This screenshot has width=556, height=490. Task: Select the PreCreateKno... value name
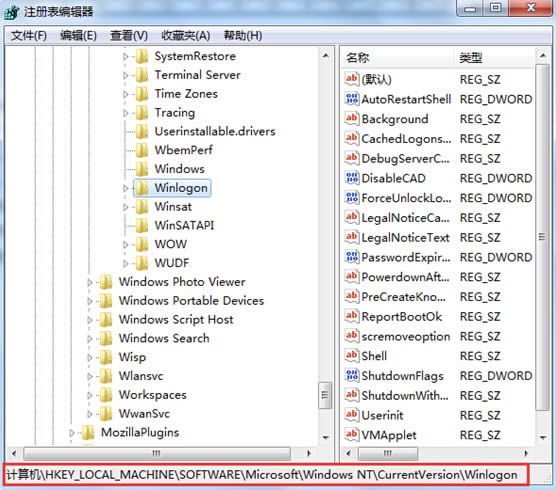(404, 297)
